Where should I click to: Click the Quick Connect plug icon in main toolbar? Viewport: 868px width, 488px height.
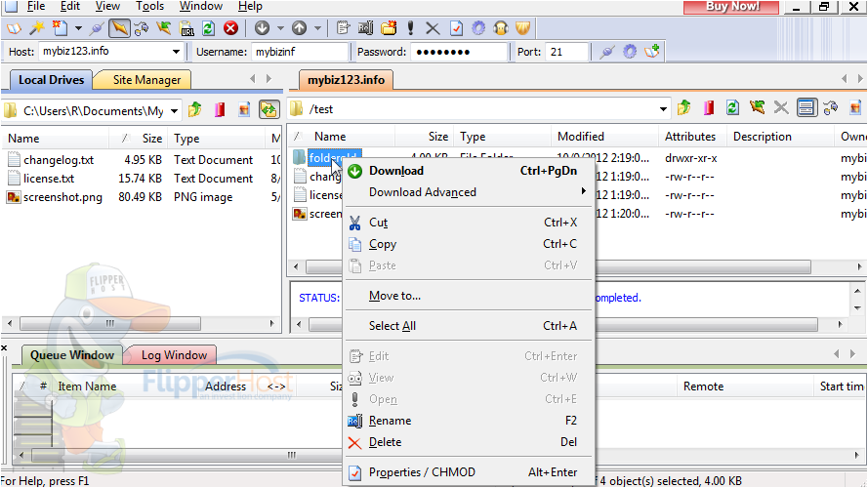pyautogui.click(x=97, y=27)
